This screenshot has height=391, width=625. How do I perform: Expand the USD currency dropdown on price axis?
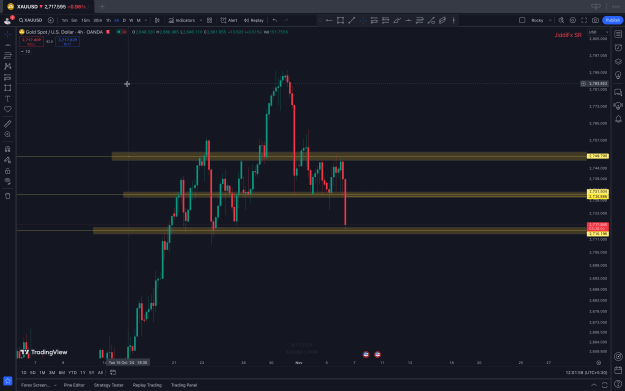pos(598,32)
